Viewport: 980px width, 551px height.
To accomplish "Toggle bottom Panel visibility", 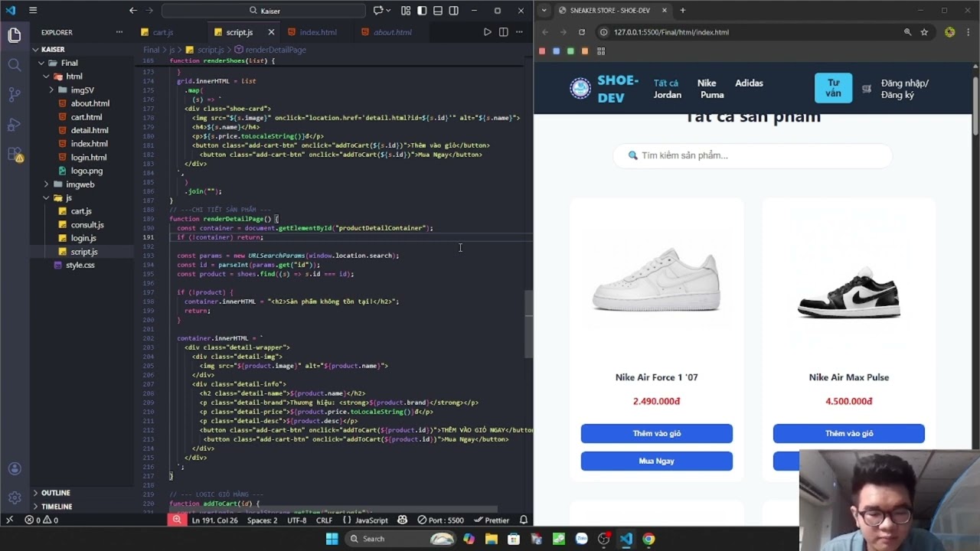I will (438, 11).
